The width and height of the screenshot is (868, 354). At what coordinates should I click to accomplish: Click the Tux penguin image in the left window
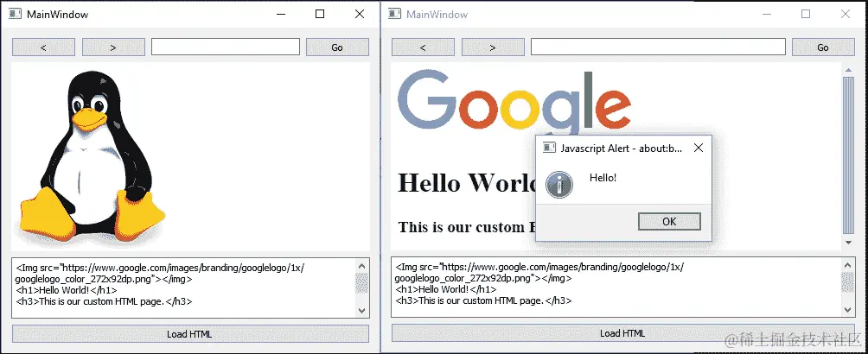(x=92, y=158)
